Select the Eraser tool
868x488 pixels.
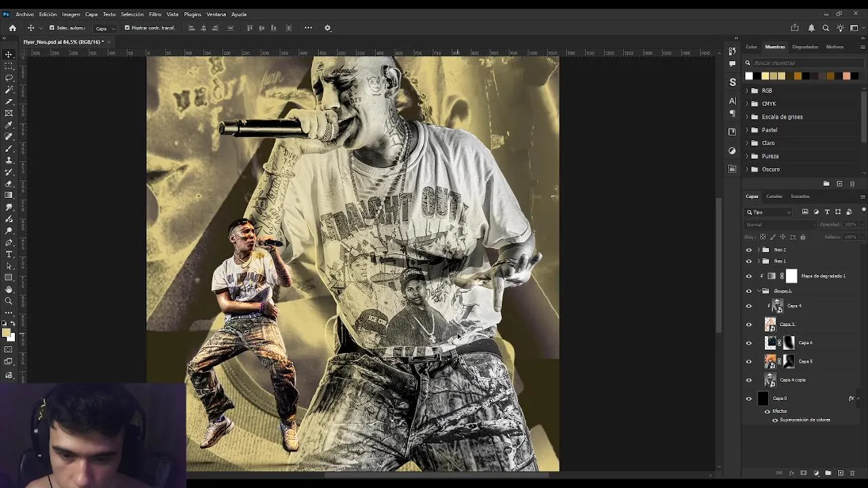9,184
